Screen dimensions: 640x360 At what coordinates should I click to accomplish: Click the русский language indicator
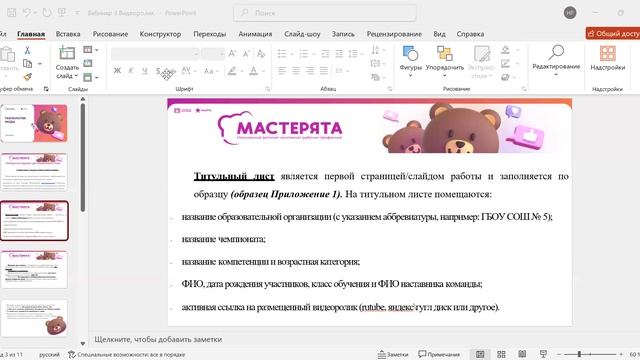click(x=49, y=355)
